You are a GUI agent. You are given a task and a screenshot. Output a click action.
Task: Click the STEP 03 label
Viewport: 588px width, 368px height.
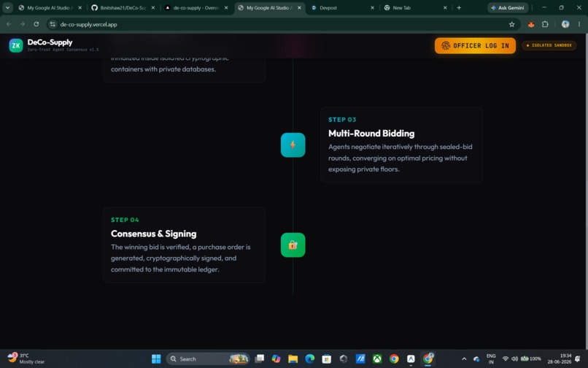coord(342,120)
